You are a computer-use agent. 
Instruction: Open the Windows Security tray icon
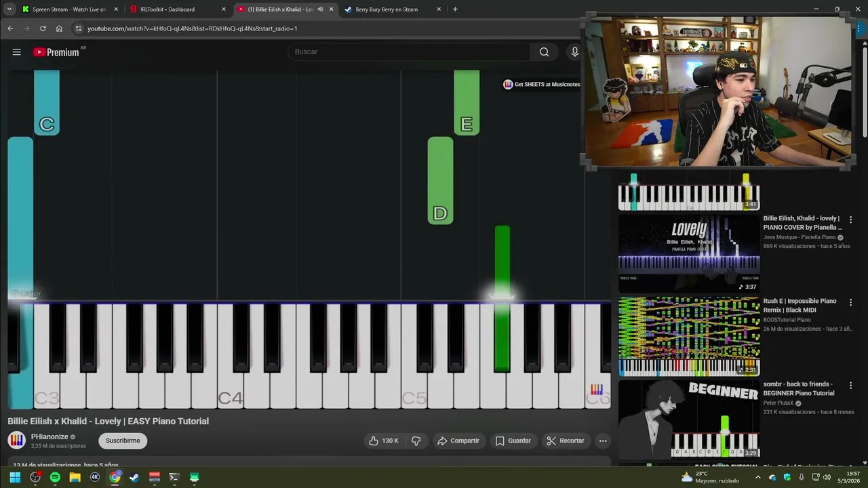pyautogui.click(x=787, y=477)
